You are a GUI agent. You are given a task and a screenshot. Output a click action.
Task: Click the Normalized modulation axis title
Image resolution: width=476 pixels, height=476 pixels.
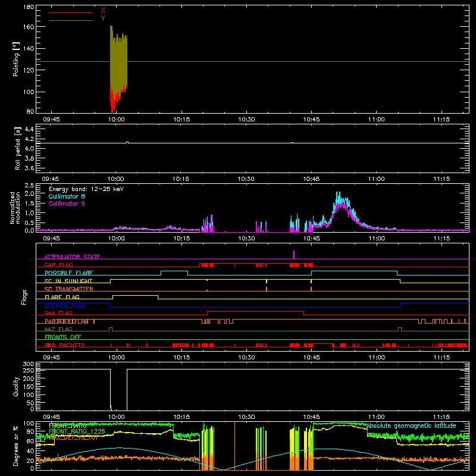[15, 208]
